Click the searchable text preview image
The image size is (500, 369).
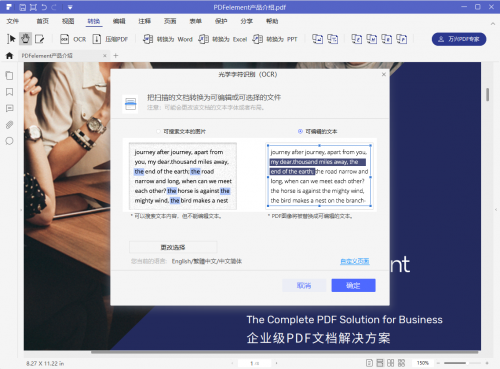pos(183,176)
